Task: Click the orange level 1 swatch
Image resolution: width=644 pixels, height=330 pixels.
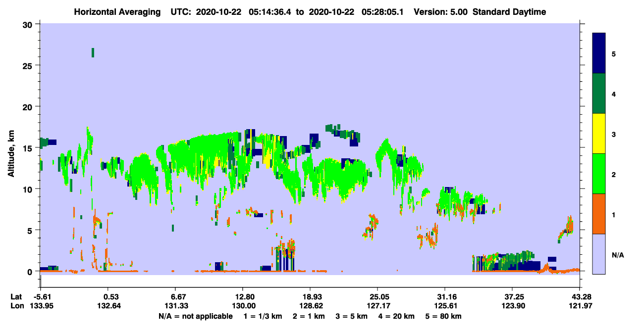Action: (599, 214)
